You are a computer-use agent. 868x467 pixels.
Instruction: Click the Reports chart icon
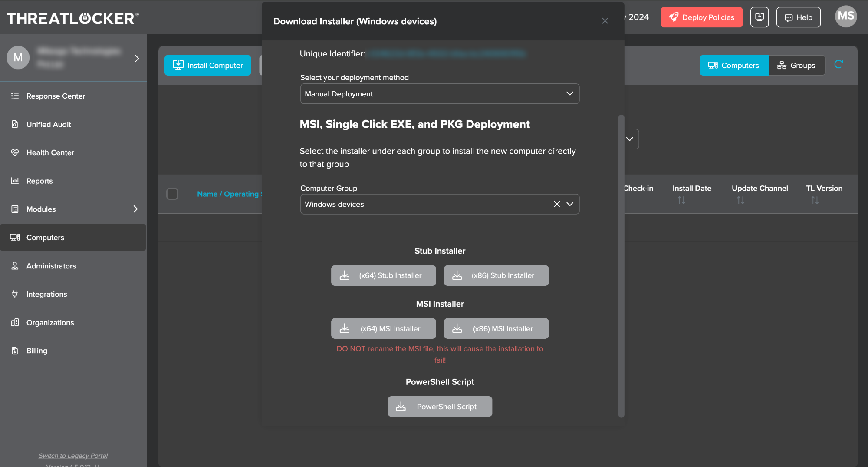pyautogui.click(x=15, y=181)
